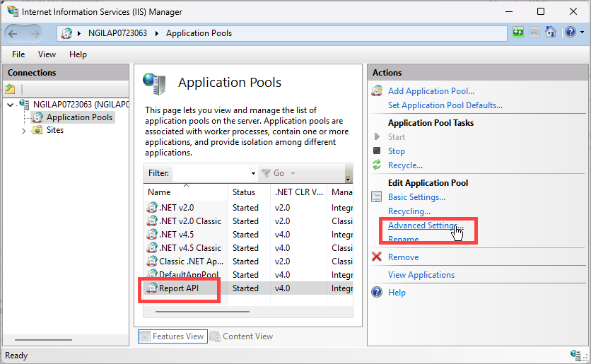Click the red X Remove icon
591x364 pixels.
point(377,257)
